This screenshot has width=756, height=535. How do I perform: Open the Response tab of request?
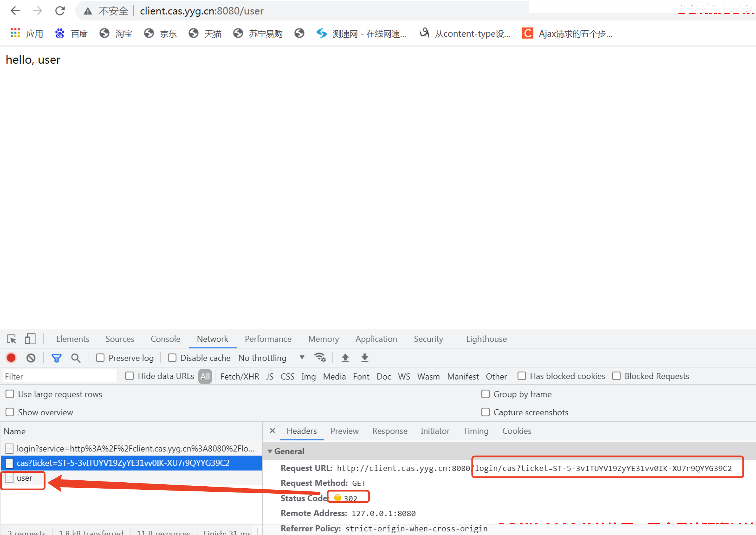click(x=390, y=431)
